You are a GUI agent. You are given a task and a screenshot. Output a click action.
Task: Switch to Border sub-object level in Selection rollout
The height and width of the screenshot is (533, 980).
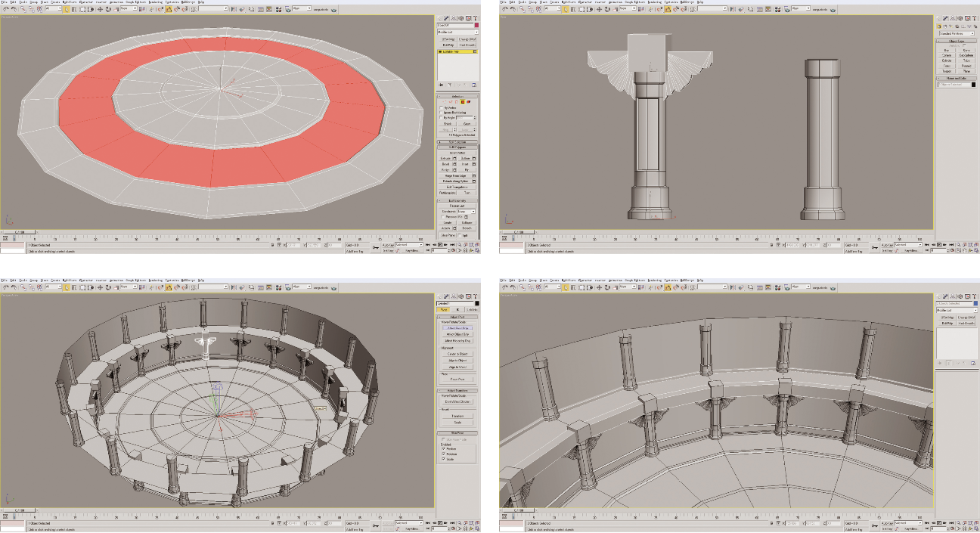[x=457, y=102]
